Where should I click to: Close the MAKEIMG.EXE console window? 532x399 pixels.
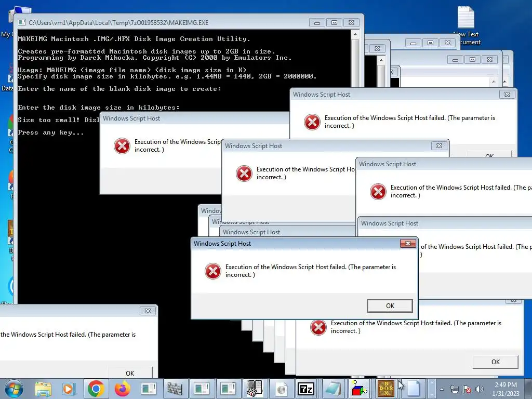pyautogui.click(x=352, y=23)
